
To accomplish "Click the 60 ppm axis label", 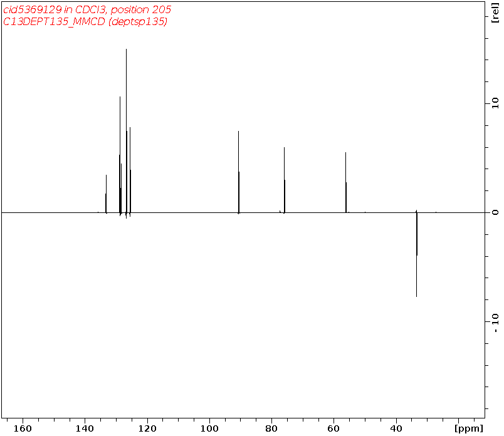I will point(334,428).
